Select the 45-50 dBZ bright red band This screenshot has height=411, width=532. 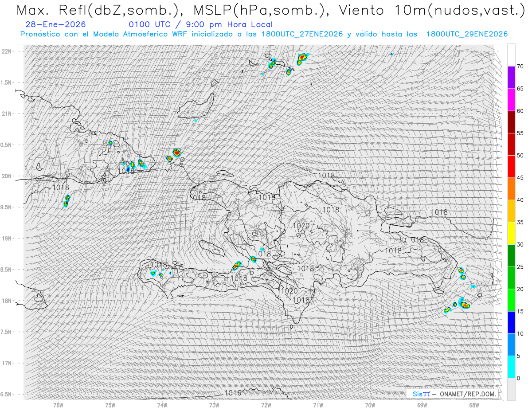tap(511, 167)
